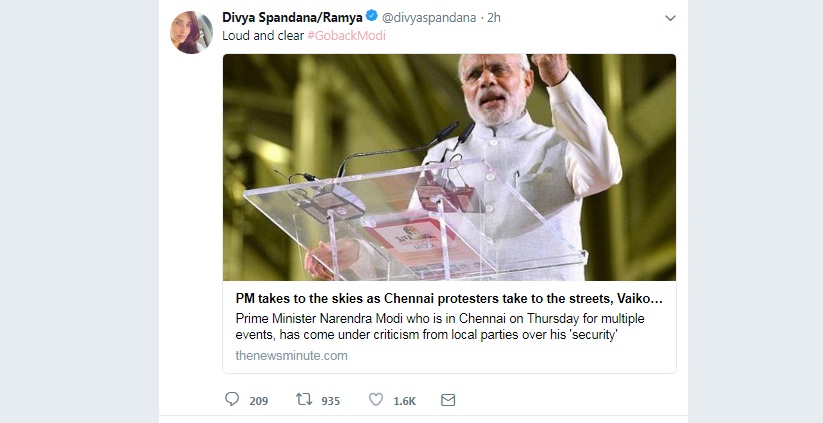
Task: Open Divya Spandana/Ramya display name
Action: click(x=292, y=17)
